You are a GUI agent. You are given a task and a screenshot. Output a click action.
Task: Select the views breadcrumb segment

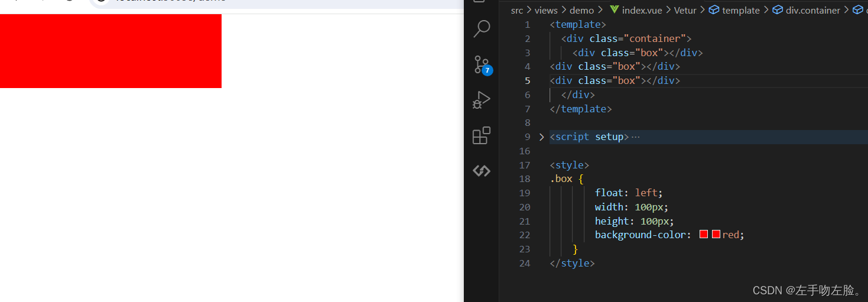546,10
